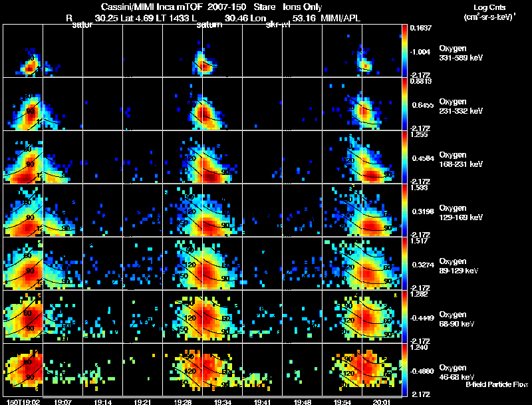Screen dimensions: 532x405
Task: Click the 'Oxygen 231-332 keV' row label
Action: tap(461, 106)
